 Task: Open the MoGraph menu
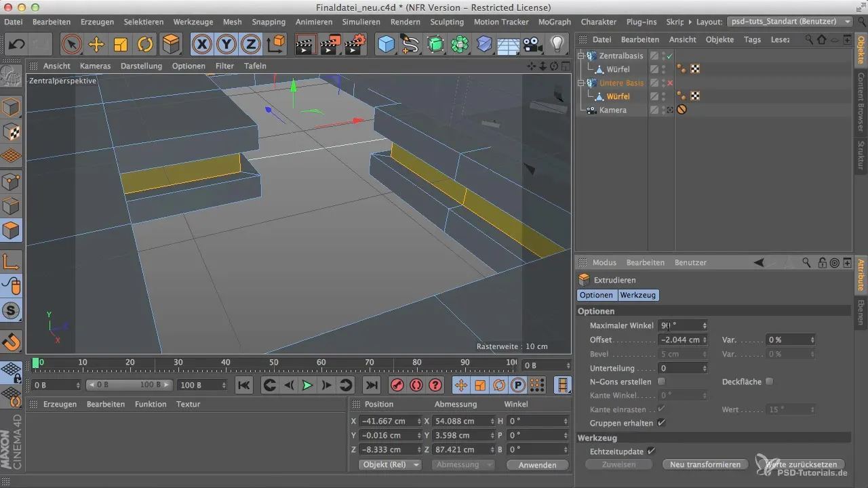[x=555, y=22]
